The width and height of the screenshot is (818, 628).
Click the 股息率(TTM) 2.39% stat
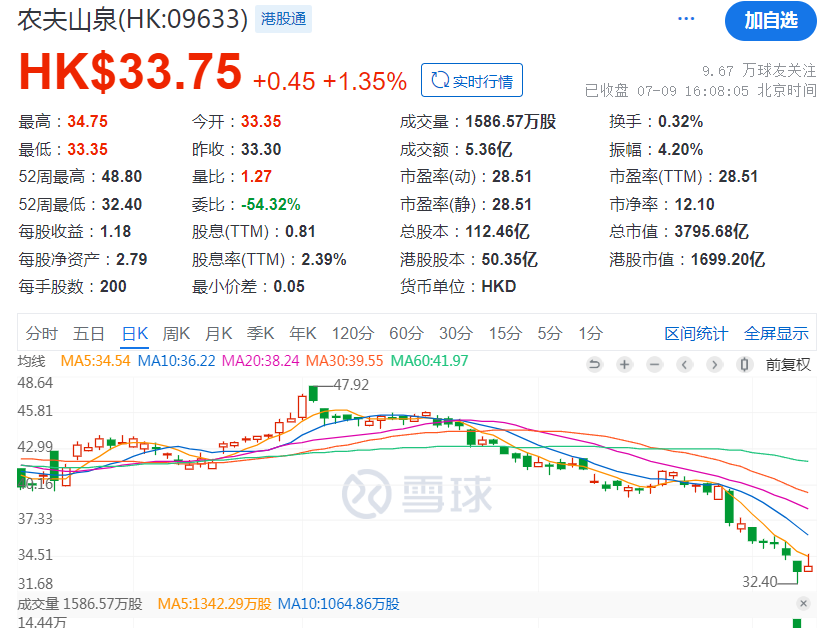coord(269,259)
